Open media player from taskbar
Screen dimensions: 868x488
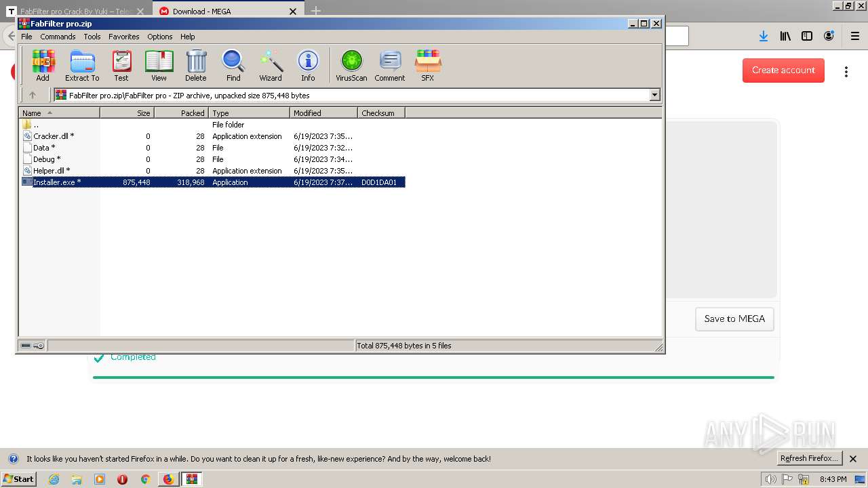tap(100, 479)
